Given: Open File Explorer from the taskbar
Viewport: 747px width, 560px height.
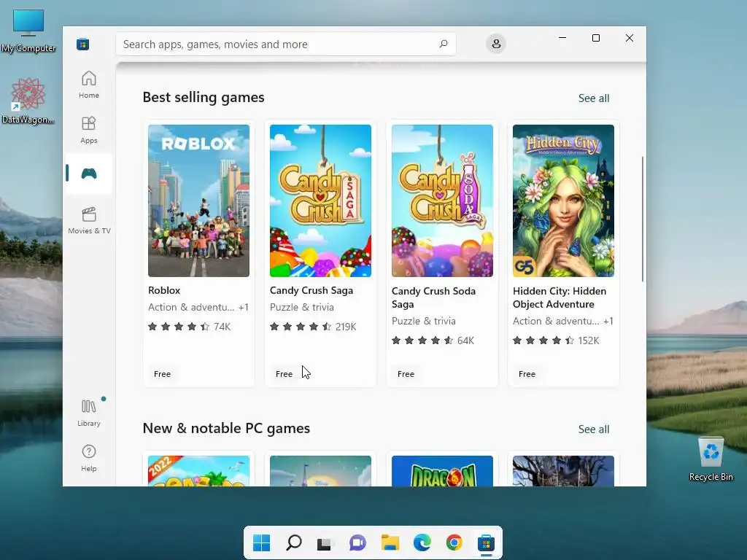Looking at the screenshot, I should 390,542.
